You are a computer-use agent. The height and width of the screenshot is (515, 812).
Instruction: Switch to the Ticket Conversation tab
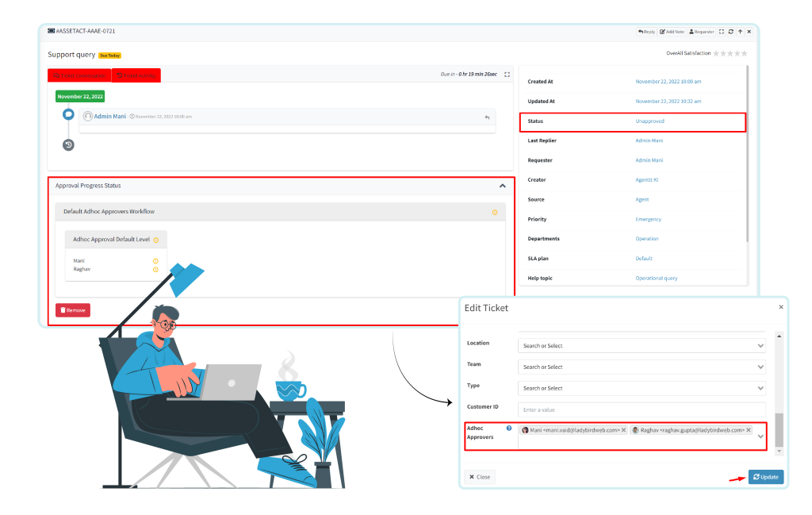79,75
